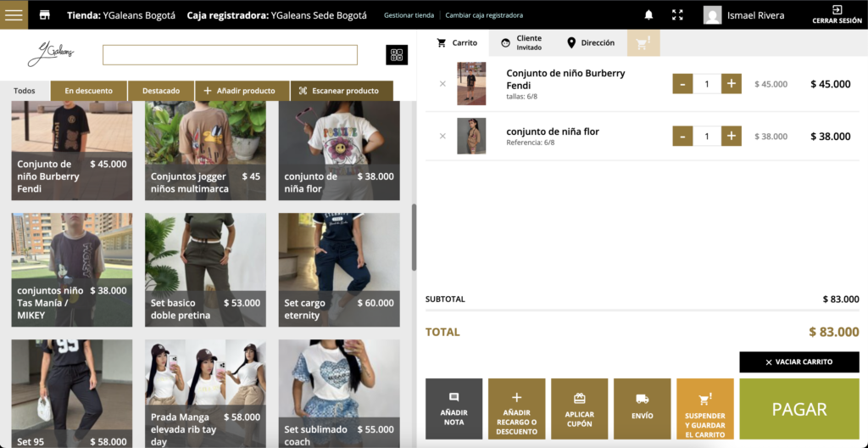The width and height of the screenshot is (868, 448).
Task: Click Cambiar caja registradora link
Action: (x=484, y=15)
